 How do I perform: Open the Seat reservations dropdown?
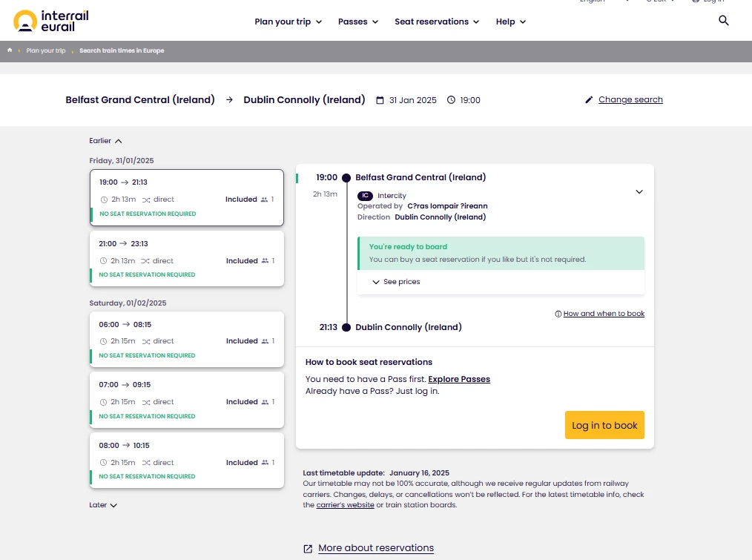tap(437, 22)
